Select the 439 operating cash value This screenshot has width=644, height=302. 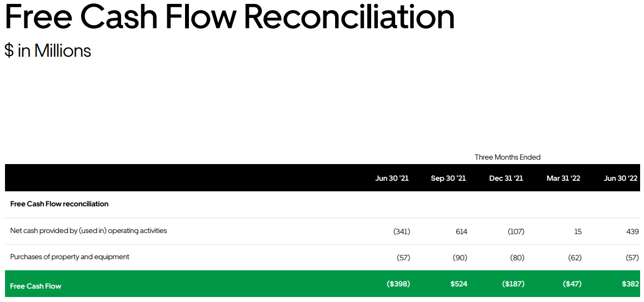[x=633, y=232]
